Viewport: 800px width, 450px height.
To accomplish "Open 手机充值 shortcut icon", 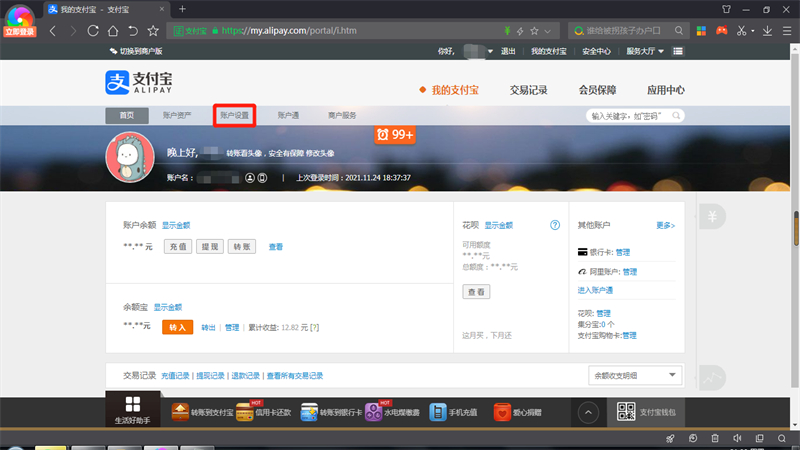I will 438,412.
